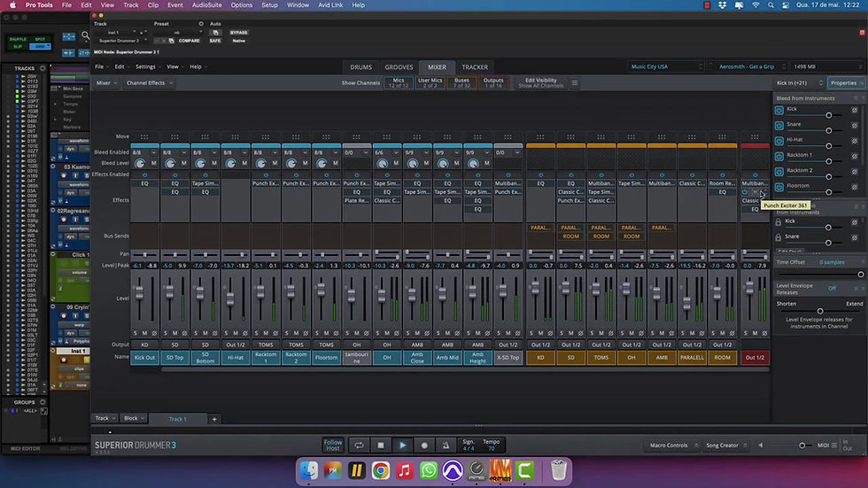Switch to the DRUMS tab

tap(361, 67)
